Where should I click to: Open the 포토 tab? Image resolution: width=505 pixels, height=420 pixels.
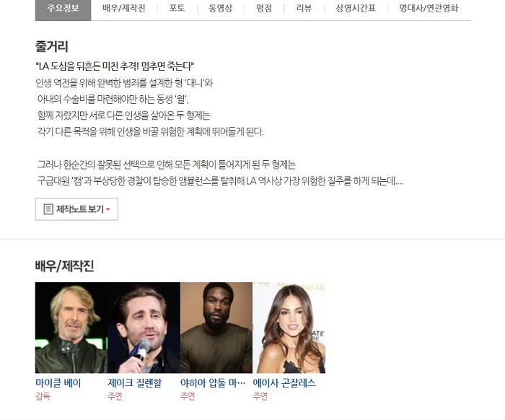pos(177,8)
